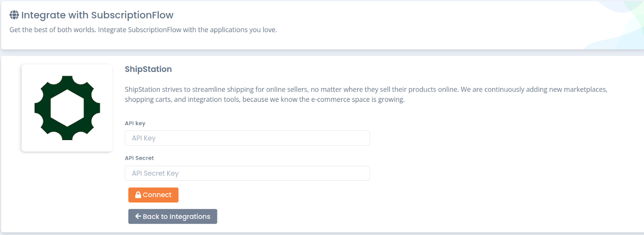Image resolution: width=644 pixels, height=235 pixels.
Task: Click the ShipStation gear logo
Action: click(x=67, y=108)
